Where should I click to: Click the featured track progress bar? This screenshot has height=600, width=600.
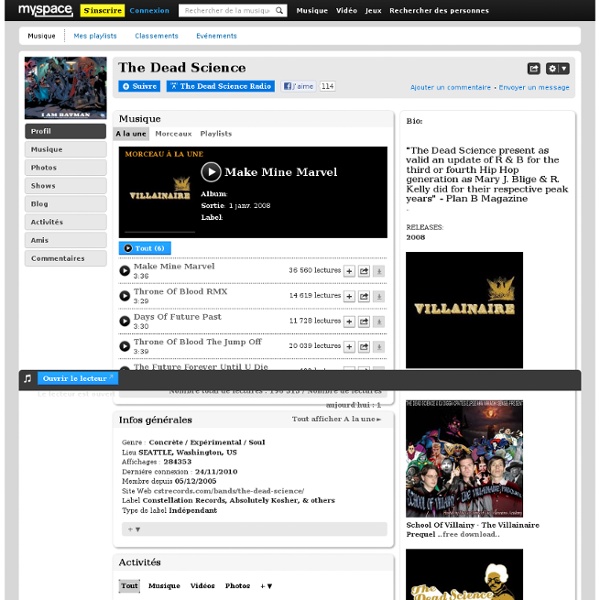tap(160, 232)
